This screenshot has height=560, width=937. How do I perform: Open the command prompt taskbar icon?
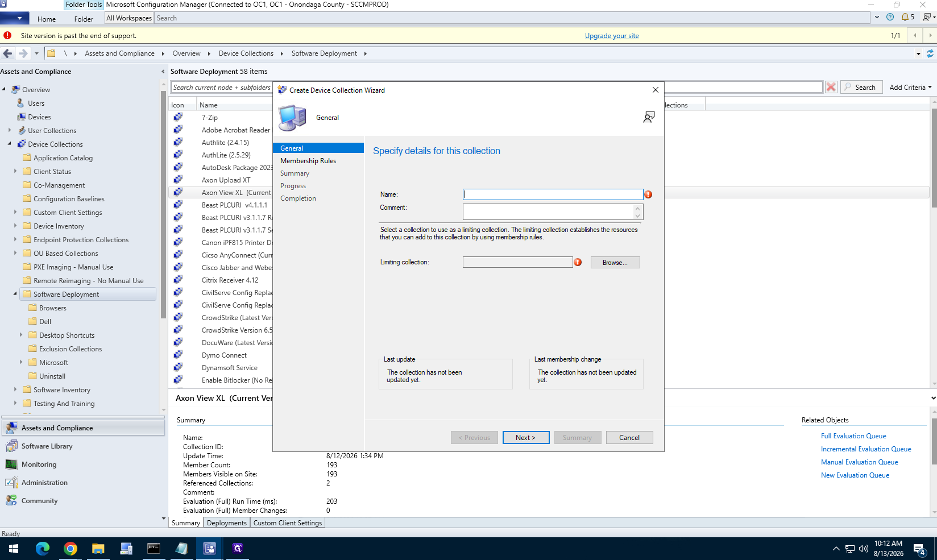point(154,549)
